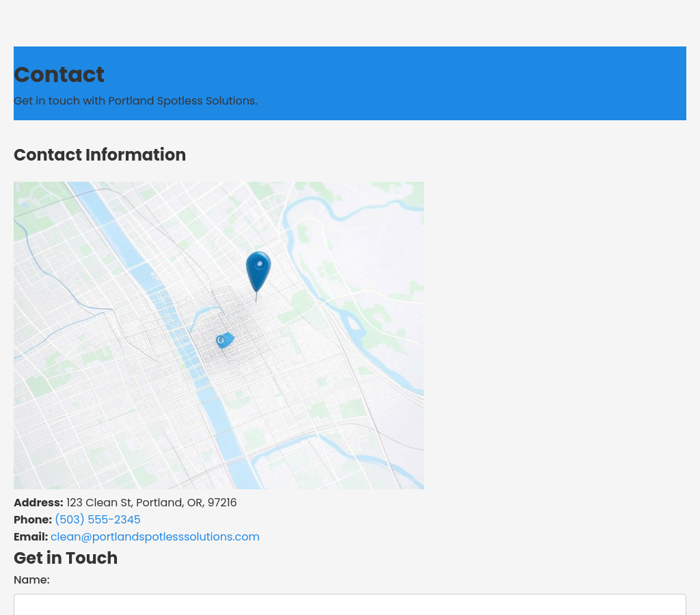Click the ZIP code 97216 in the address

[222, 503]
